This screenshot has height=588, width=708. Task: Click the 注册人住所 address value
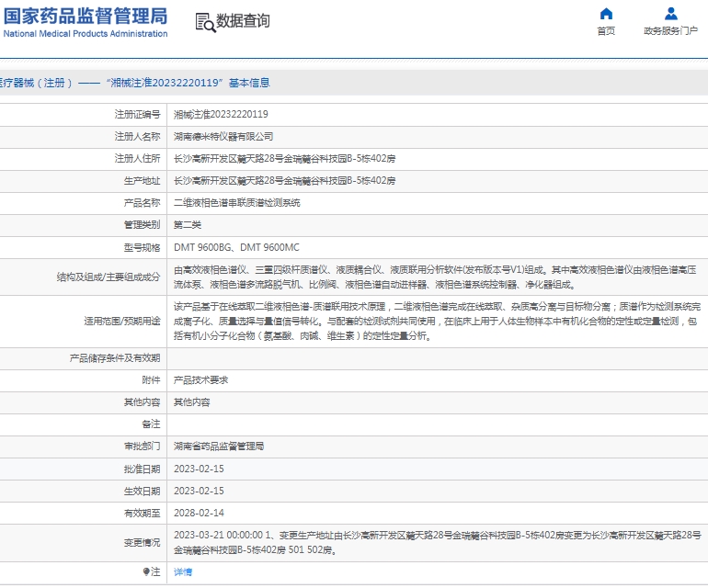pos(284,159)
